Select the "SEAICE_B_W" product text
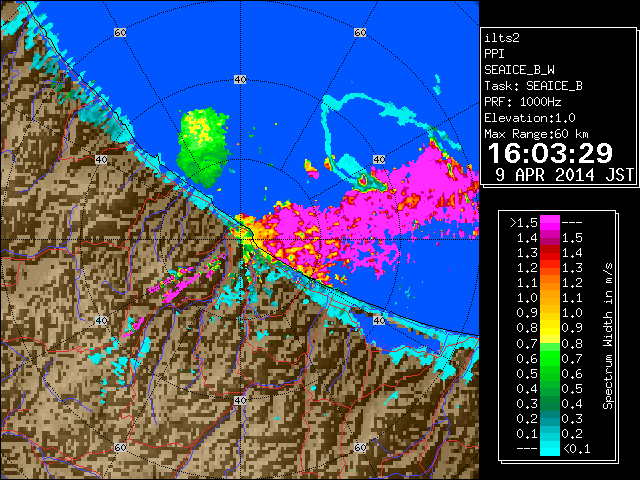Image resolution: width=640 pixels, height=480 pixels. (519, 70)
